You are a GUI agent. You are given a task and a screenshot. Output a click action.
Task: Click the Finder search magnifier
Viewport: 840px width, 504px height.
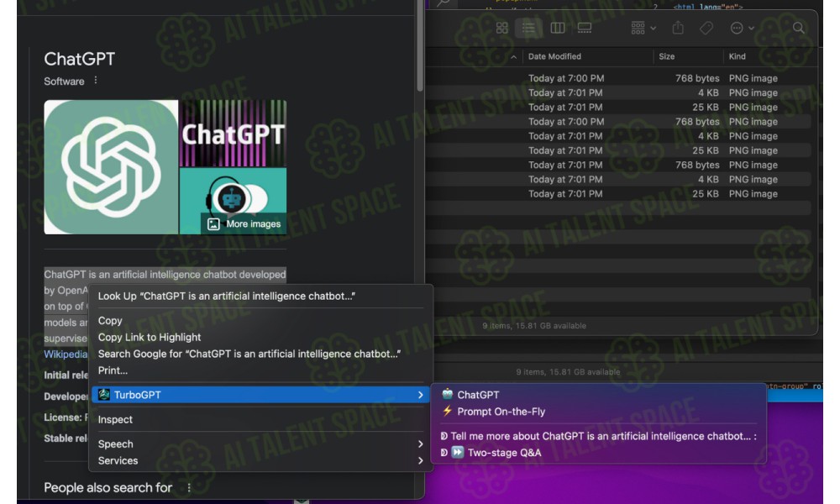point(798,28)
